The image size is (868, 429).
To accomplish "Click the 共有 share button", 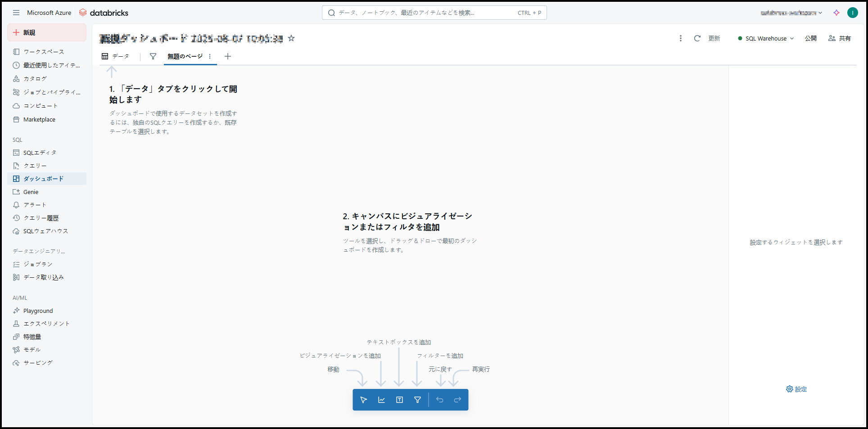I will pyautogui.click(x=840, y=38).
